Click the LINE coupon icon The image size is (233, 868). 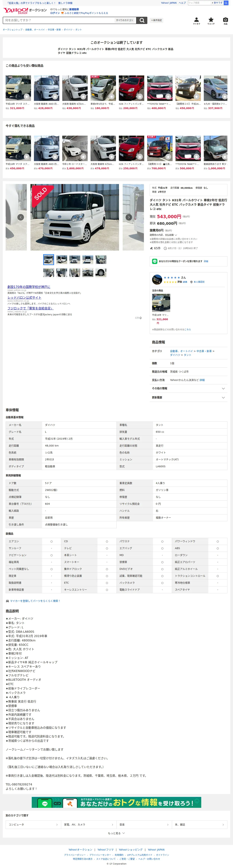point(155,261)
